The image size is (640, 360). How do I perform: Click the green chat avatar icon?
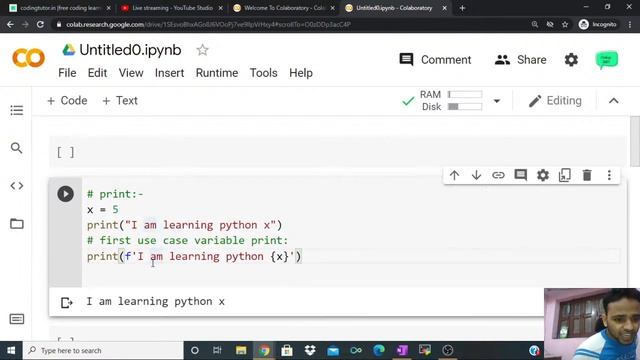607,60
